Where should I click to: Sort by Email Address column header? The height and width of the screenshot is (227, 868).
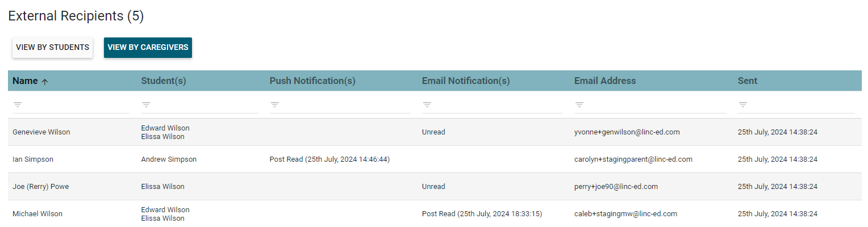(x=604, y=81)
